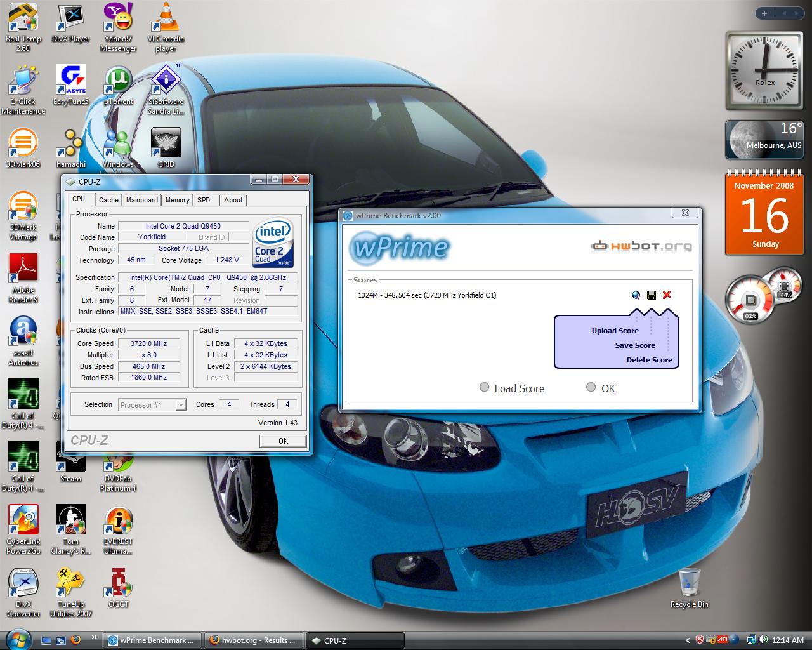
Task: Open the About tab in CPU-Z
Action: [x=233, y=200]
